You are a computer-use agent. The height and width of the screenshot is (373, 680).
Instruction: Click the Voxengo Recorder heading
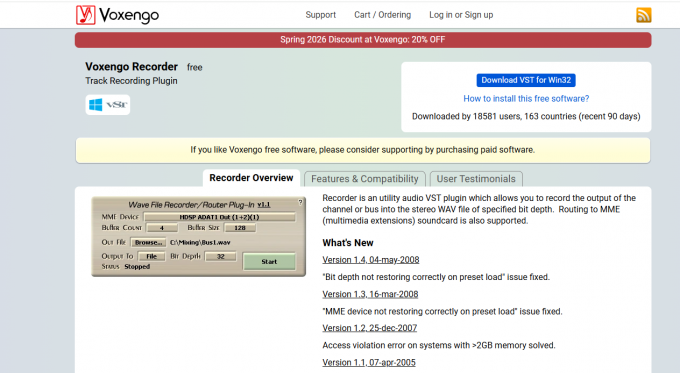(x=131, y=67)
